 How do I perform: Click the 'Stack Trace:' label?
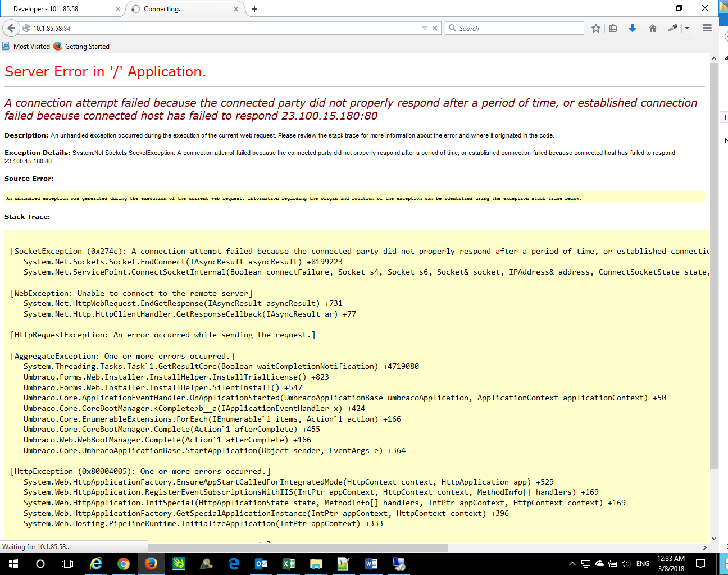[27, 217]
